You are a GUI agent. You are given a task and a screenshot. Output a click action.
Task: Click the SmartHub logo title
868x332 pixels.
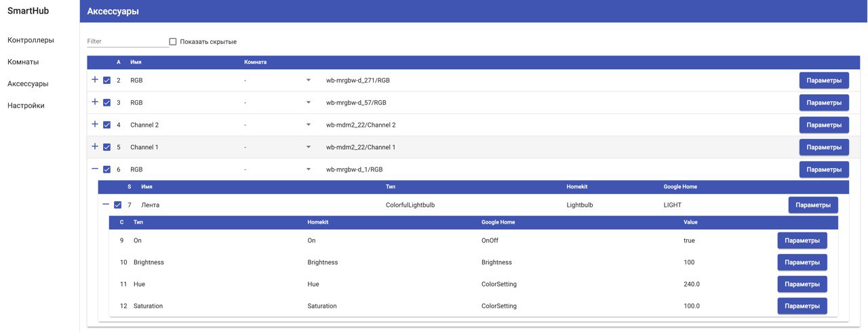point(28,11)
